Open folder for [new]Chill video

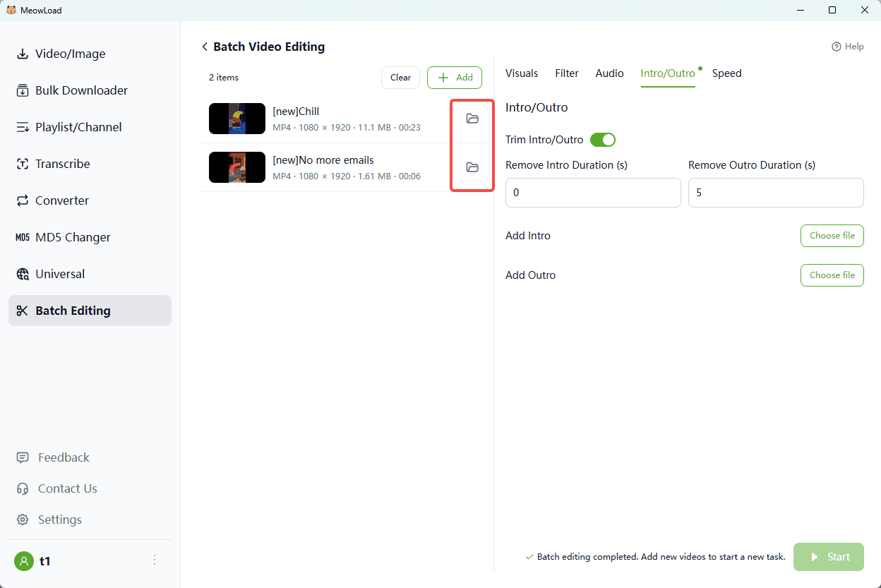[472, 119]
